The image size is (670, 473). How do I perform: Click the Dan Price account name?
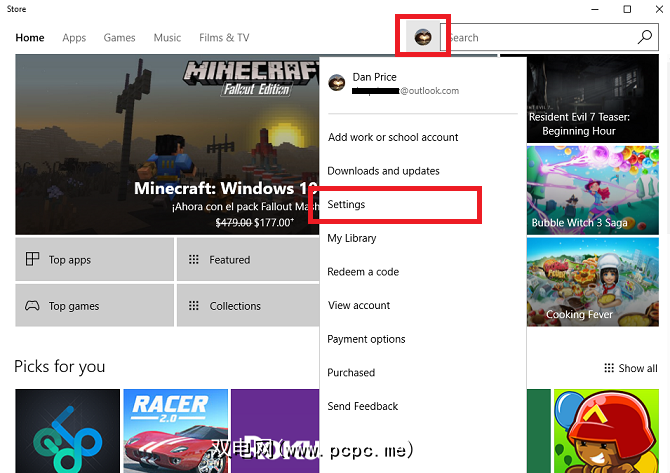click(x=374, y=77)
